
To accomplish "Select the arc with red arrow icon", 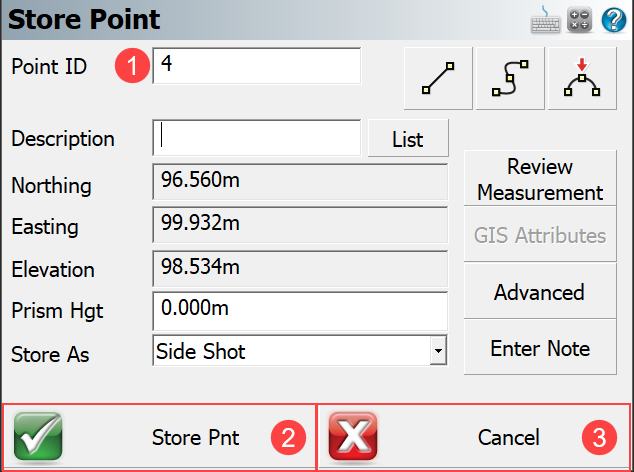I will 582,78.
